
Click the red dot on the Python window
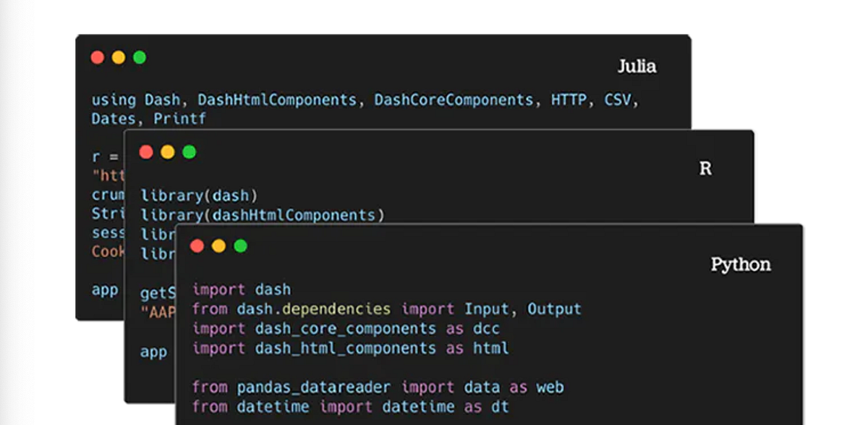tap(197, 246)
